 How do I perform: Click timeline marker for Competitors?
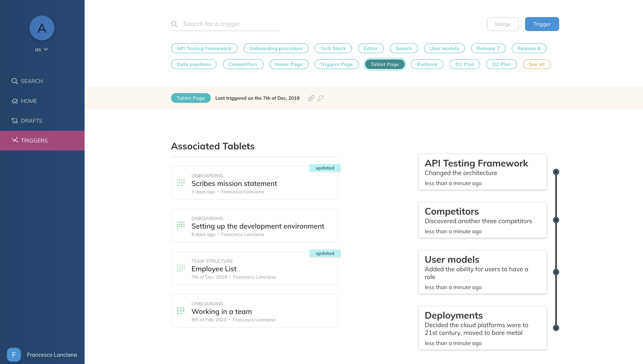[556, 220]
